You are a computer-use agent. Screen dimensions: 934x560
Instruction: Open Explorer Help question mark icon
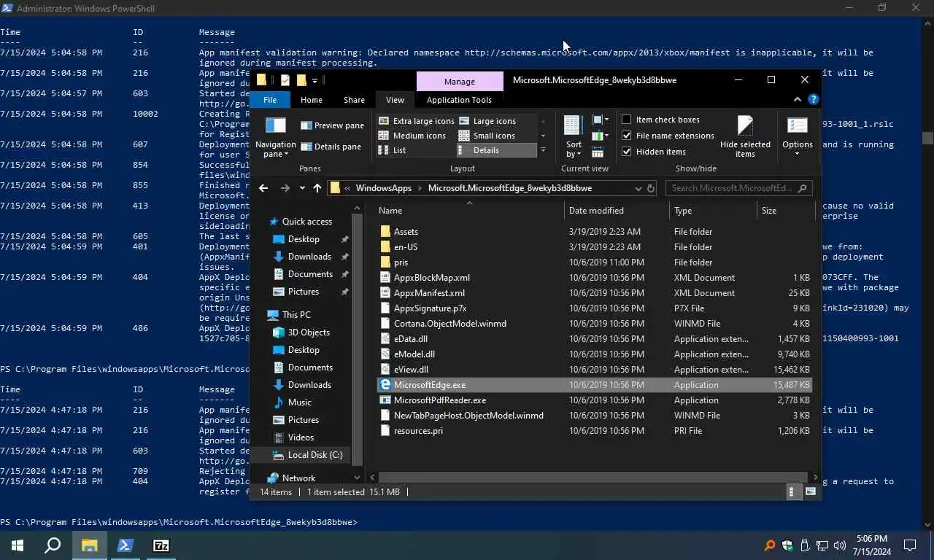(x=813, y=99)
